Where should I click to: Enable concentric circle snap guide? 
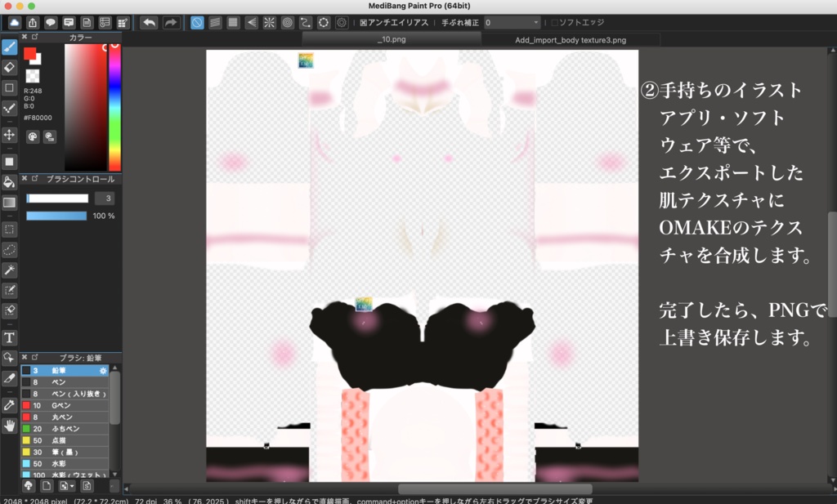pos(288,22)
